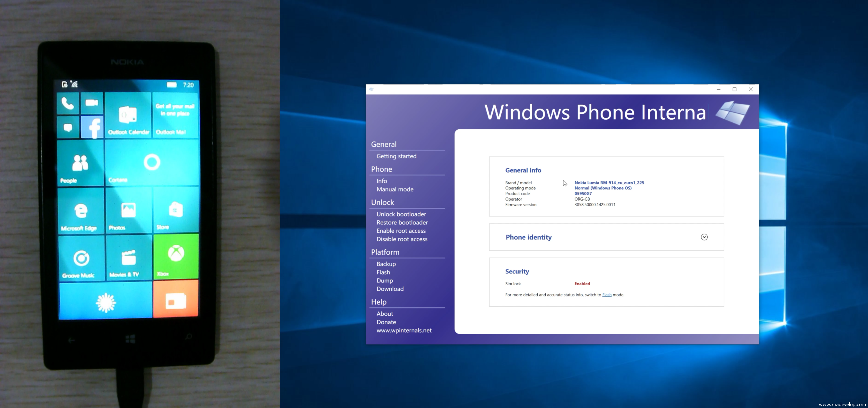Click the Windows logo in app header
The width and height of the screenshot is (868, 408).
pyautogui.click(x=733, y=112)
